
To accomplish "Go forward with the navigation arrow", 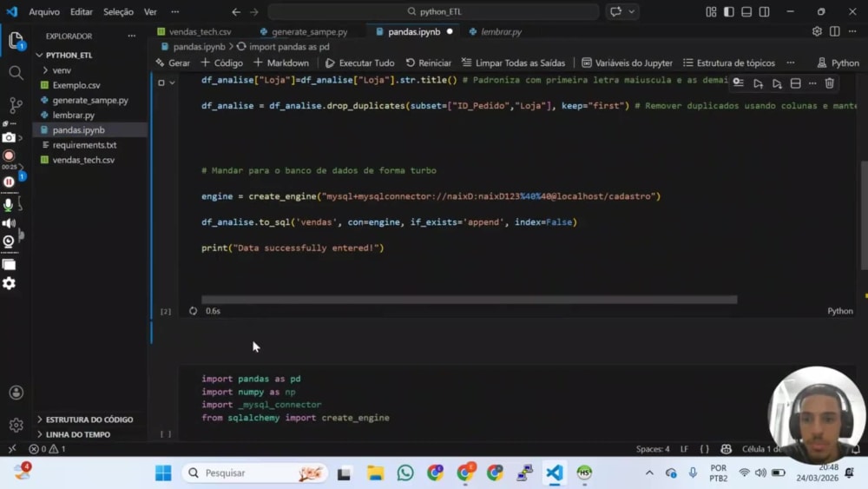I will 254,11.
